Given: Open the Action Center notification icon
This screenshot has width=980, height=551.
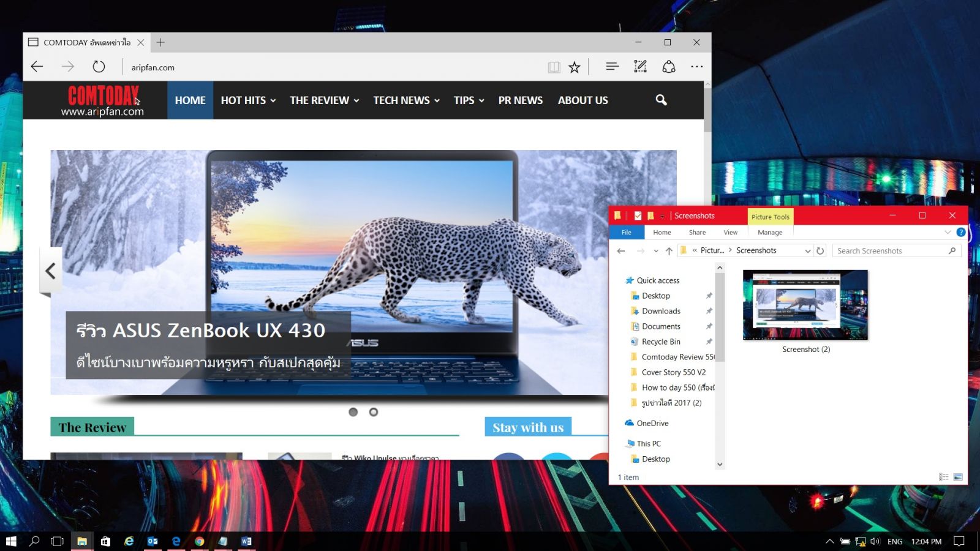Looking at the screenshot, I should 959,541.
